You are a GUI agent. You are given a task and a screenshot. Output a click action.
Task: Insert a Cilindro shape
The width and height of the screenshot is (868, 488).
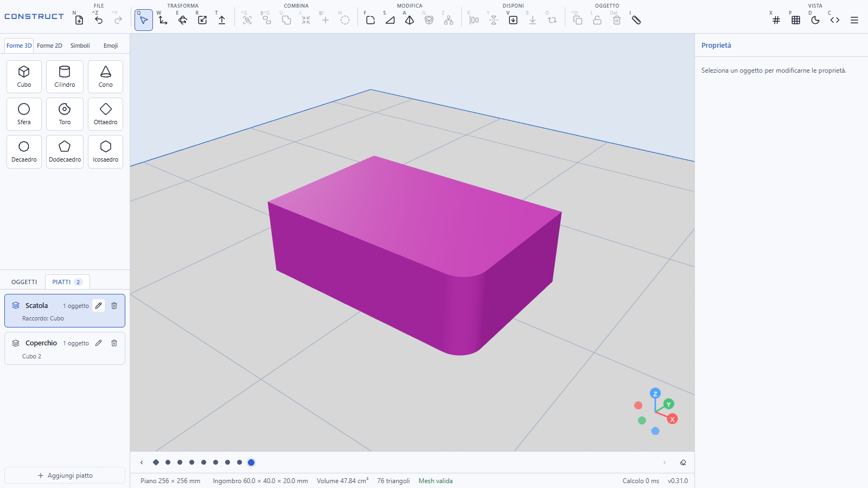(x=65, y=76)
